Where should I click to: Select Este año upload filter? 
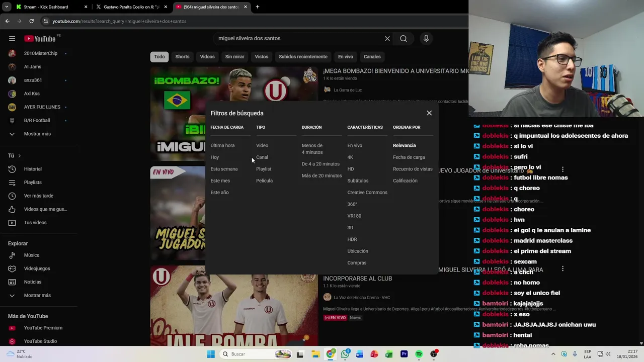tap(219, 193)
